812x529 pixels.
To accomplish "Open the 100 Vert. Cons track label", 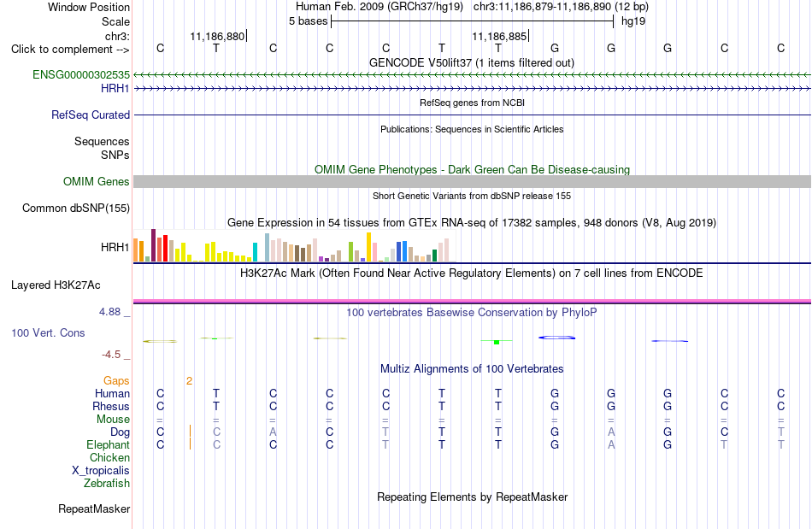I will [x=48, y=332].
